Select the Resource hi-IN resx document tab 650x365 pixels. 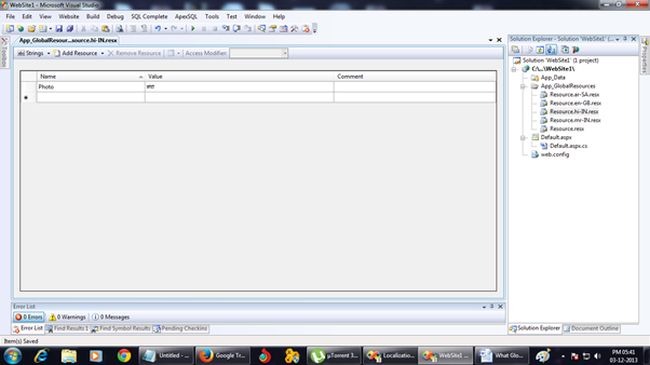(68, 40)
